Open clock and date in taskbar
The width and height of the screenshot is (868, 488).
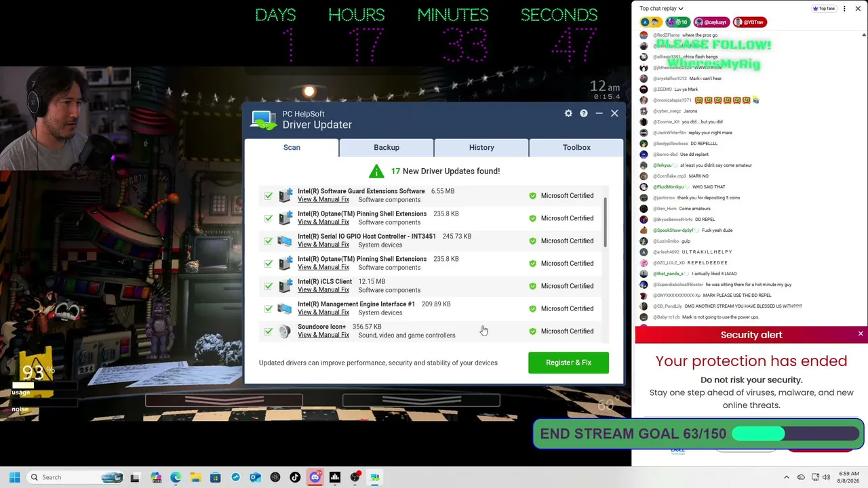pyautogui.click(x=849, y=477)
